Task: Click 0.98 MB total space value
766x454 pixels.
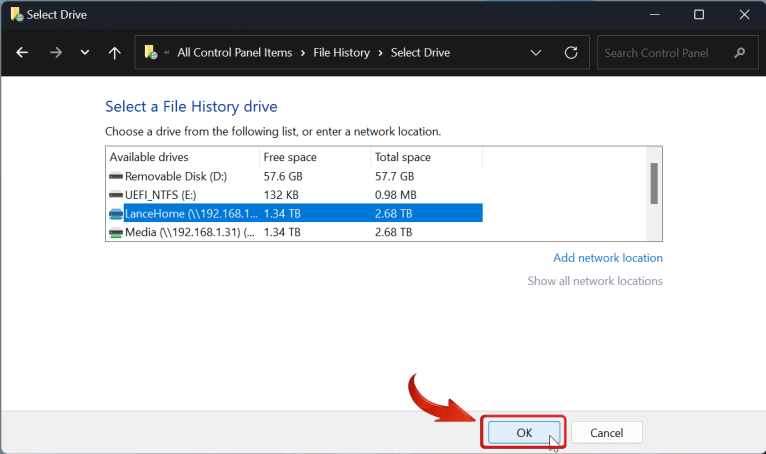Action: pos(396,195)
